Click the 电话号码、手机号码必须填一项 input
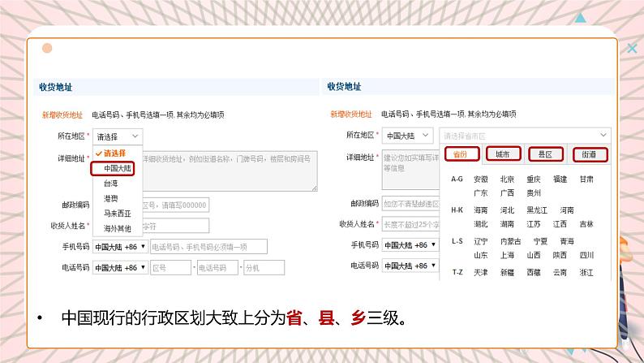The width and height of the screenshot is (644, 363). (x=208, y=247)
